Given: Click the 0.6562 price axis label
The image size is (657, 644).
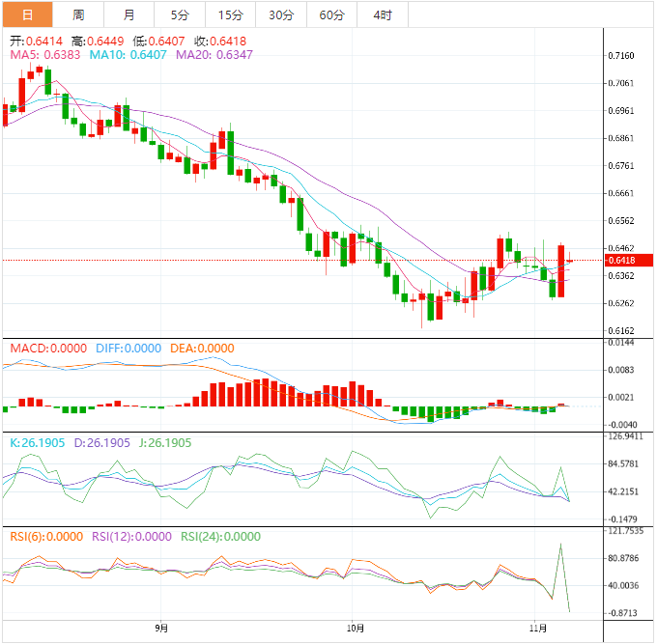Looking at the screenshot, I should [621, 221].
